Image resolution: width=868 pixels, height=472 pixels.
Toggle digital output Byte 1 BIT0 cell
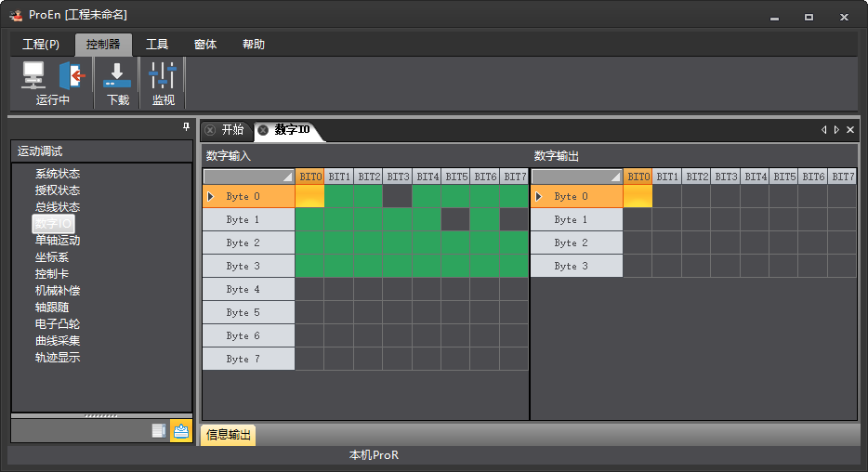click(x=638, y=219)
